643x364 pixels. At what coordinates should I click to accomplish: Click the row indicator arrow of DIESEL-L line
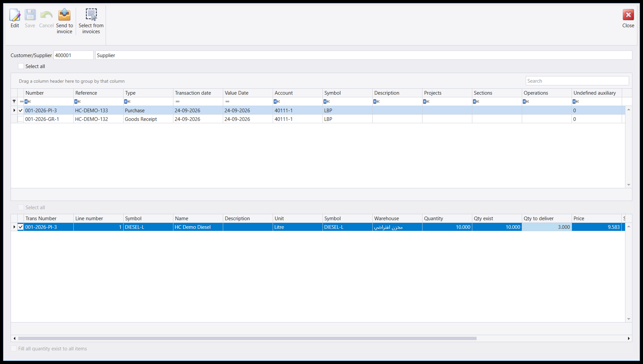click(14, 227)
